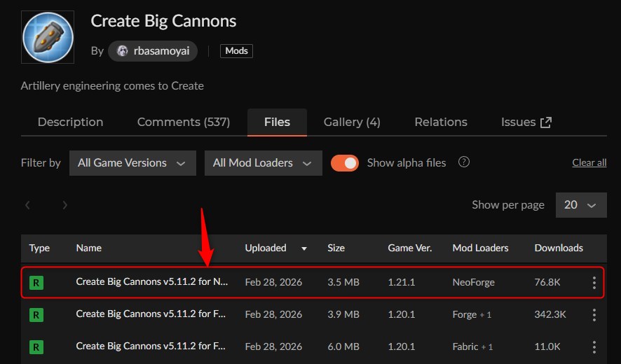Sort by the Uploaded column header

[266, 248]
